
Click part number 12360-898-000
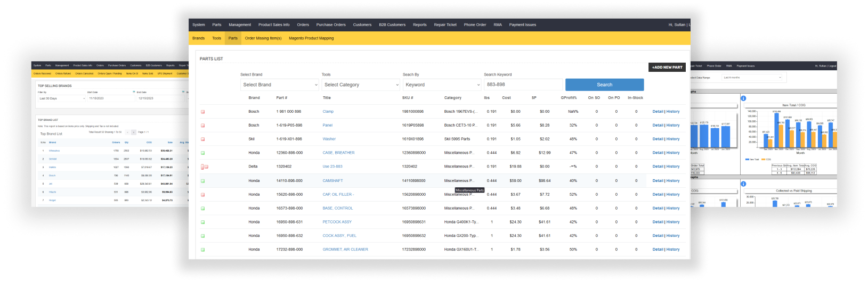(x=289, y=153)
